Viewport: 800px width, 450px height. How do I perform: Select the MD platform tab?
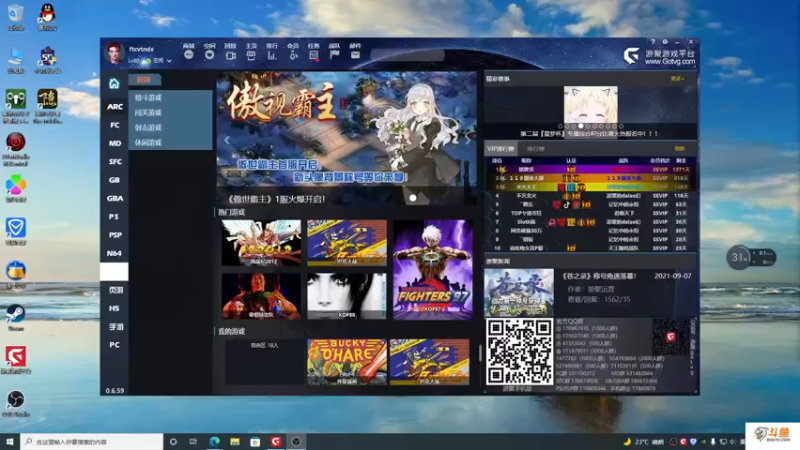point(114,143)
